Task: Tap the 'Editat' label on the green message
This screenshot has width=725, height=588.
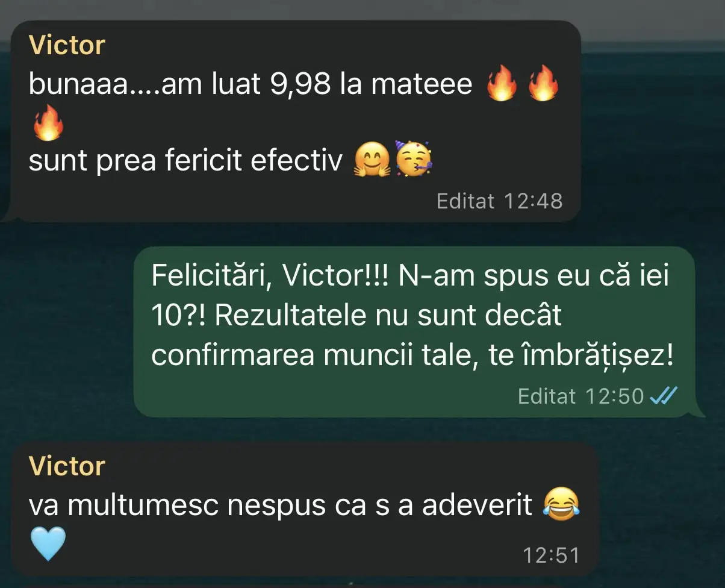Action: pos(547,396)
